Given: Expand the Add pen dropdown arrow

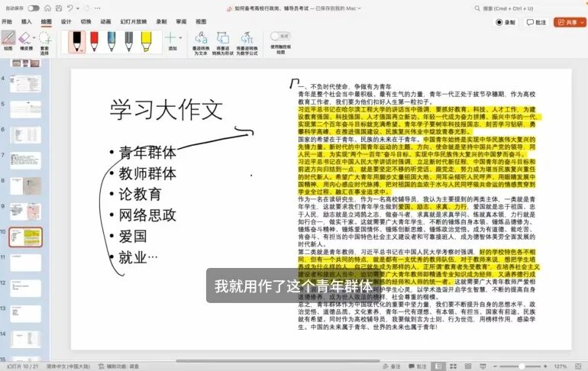Looking at the screenshot, I should pyautogui.click(x=181, y=37).
